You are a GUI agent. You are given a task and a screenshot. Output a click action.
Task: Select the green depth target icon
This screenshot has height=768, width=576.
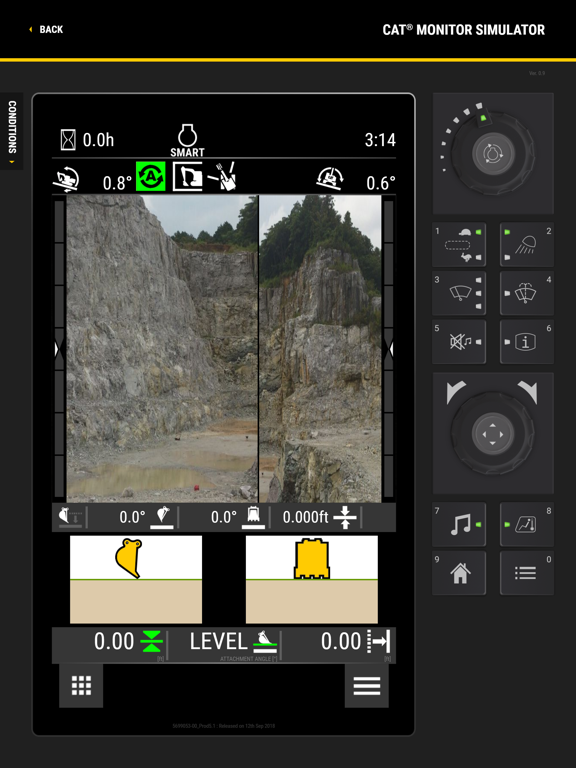[151, 642]
